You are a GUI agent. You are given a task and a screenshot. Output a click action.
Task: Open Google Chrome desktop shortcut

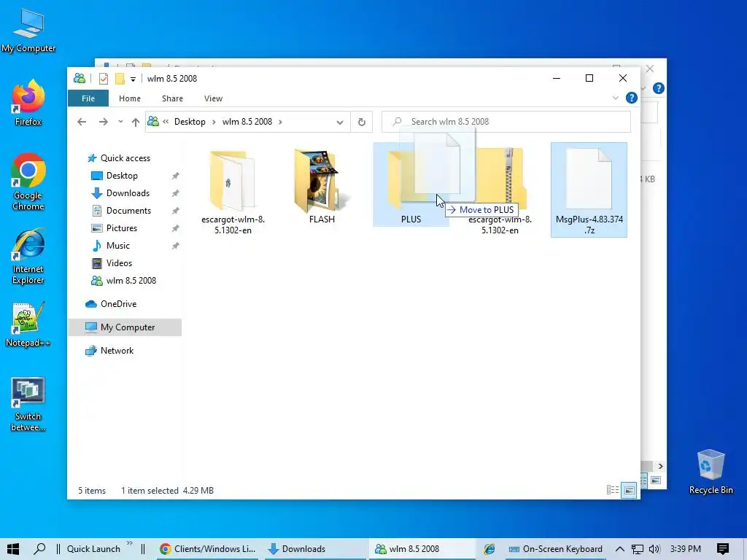tap(28, 182)
